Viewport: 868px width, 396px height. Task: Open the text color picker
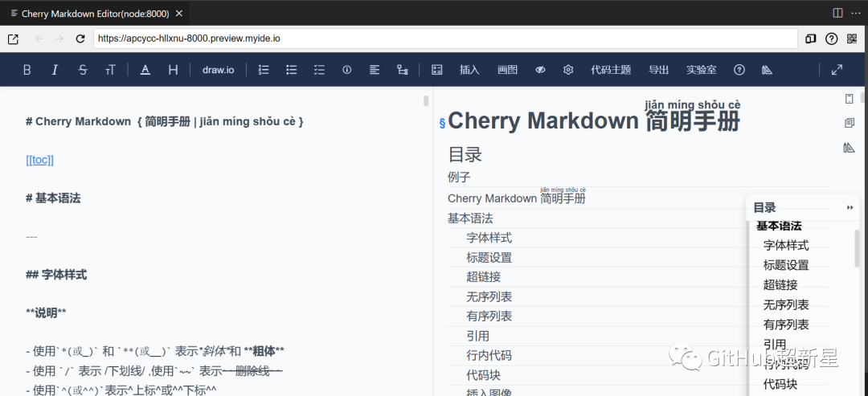click(145, 70)
